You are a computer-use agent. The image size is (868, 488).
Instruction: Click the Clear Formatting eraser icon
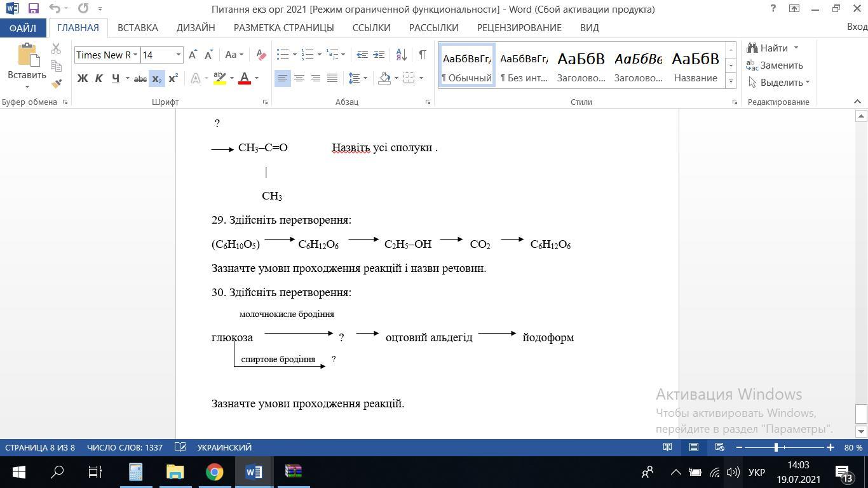point(261,55)
